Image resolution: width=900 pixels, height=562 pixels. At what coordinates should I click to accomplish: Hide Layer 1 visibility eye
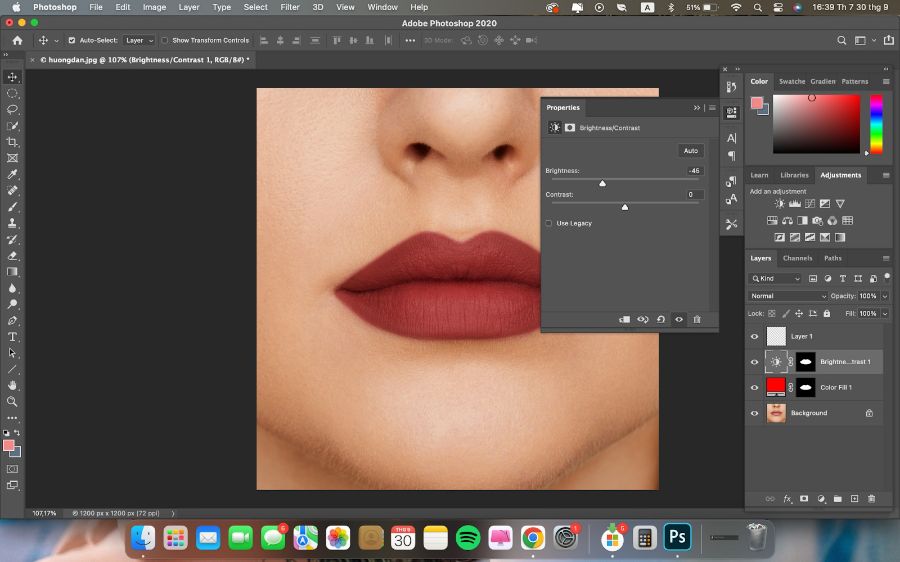point(755,336)
